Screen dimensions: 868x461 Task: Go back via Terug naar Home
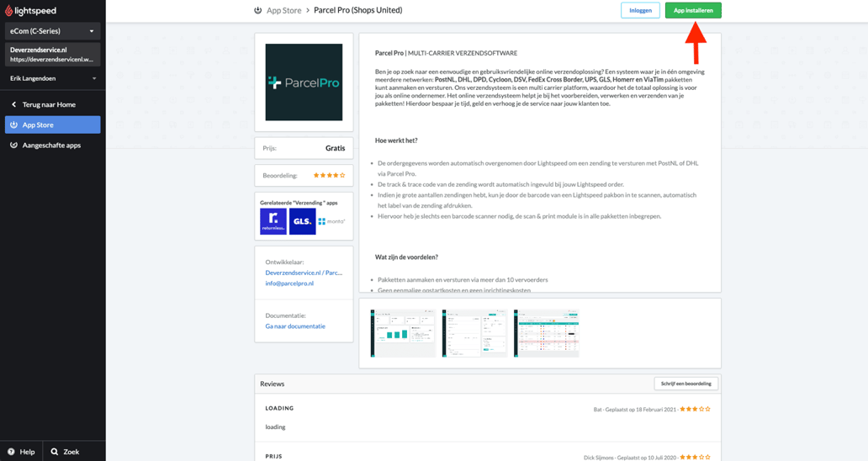pyautogui.click(x=49, y=104)
